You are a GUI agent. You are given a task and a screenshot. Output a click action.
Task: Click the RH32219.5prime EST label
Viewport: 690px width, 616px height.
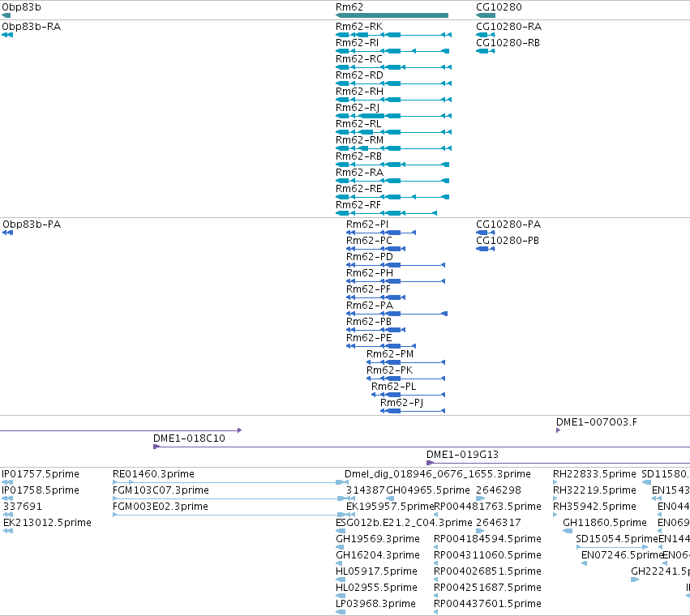tap(594, 490)
